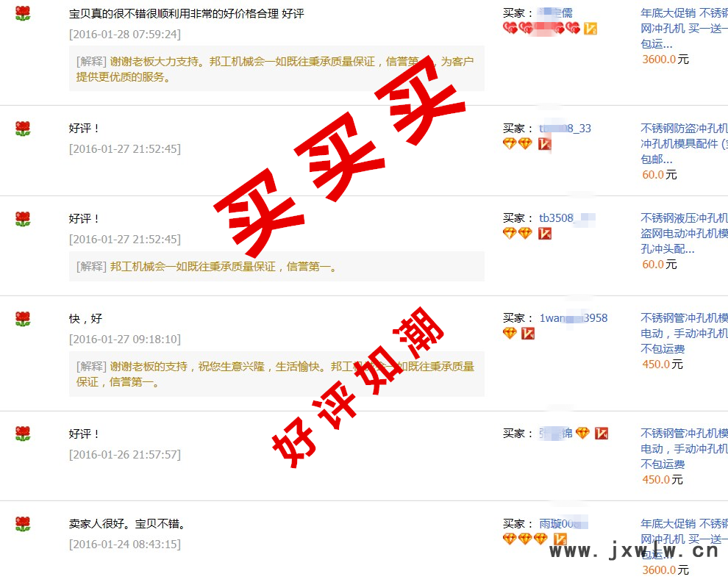
Task: Open buyer profile tb3508
Action: (x=567, y=218)
